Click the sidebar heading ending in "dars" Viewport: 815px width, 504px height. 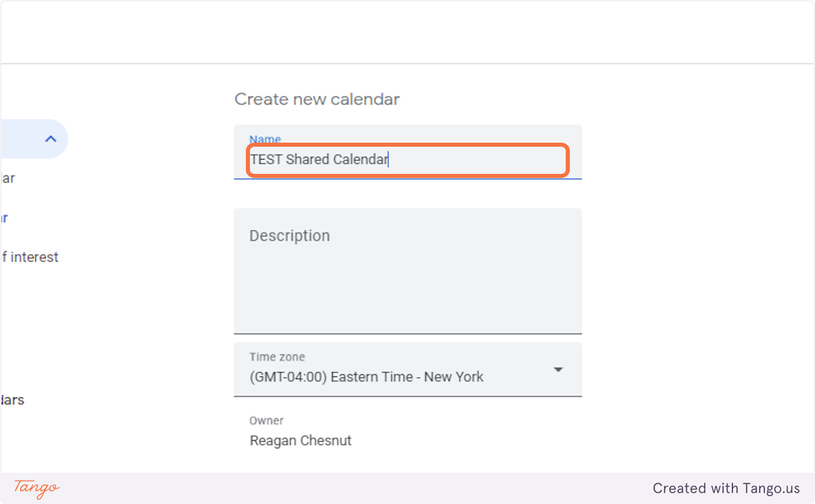pyautogui.click(x=12, y=400)
